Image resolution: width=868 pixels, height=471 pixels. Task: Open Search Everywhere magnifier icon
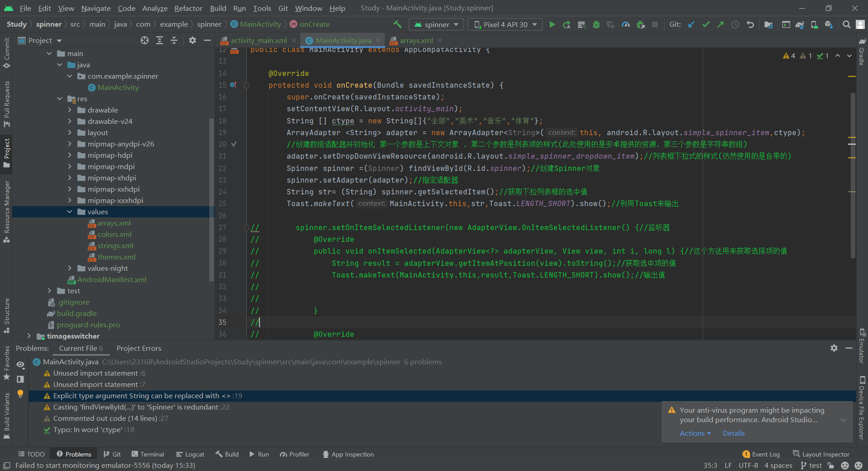(846, 24)
